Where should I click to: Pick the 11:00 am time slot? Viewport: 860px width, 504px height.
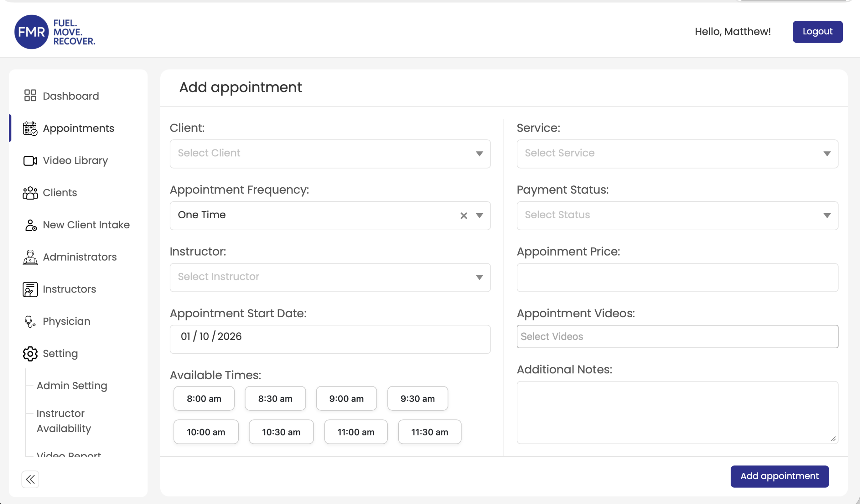pyautogui.click(x=356, y=432)
